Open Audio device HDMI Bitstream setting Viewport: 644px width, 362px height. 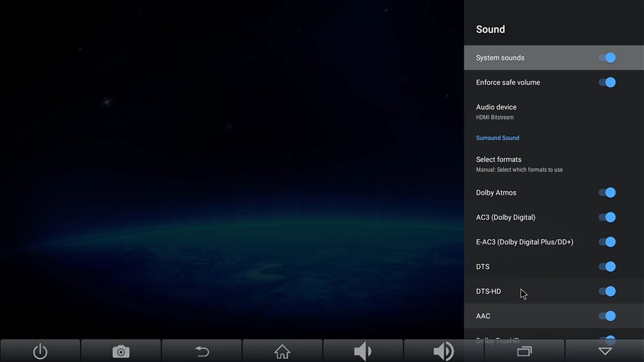[496, 112]
